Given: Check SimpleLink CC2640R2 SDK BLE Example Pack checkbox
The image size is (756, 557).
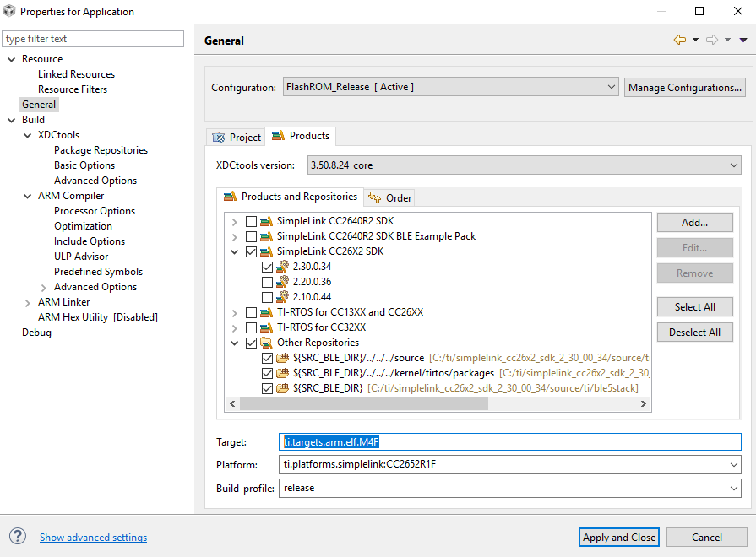Looking at the screenshot, I should tap(251, 236).
